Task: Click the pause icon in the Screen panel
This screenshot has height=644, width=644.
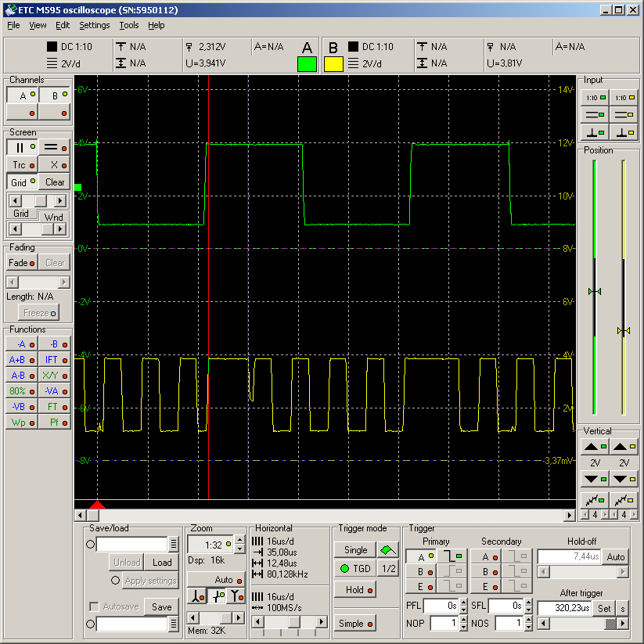Action: pyautogui.click(x=20, y=146)
